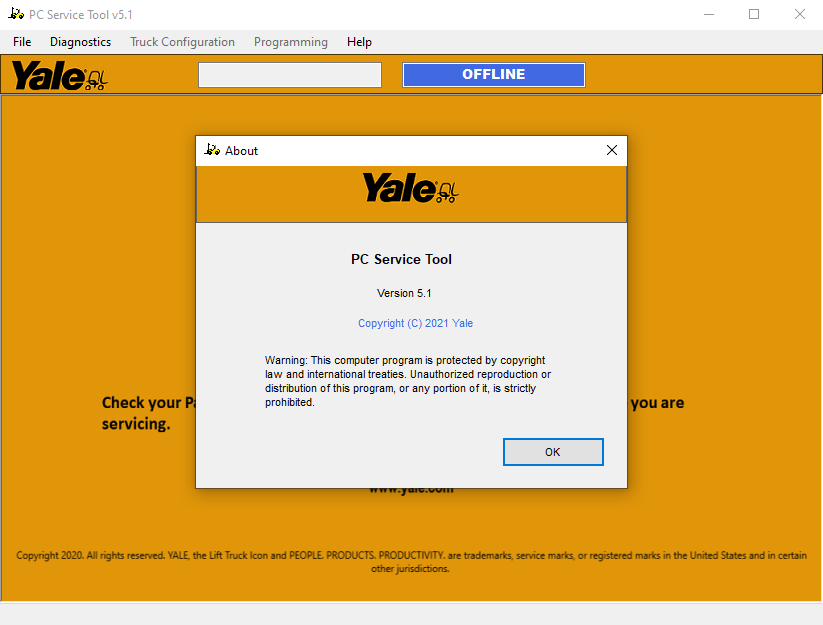823x625 pixels.
Task: Click the empty field beside the Yale logo
Action: (290, 75)
